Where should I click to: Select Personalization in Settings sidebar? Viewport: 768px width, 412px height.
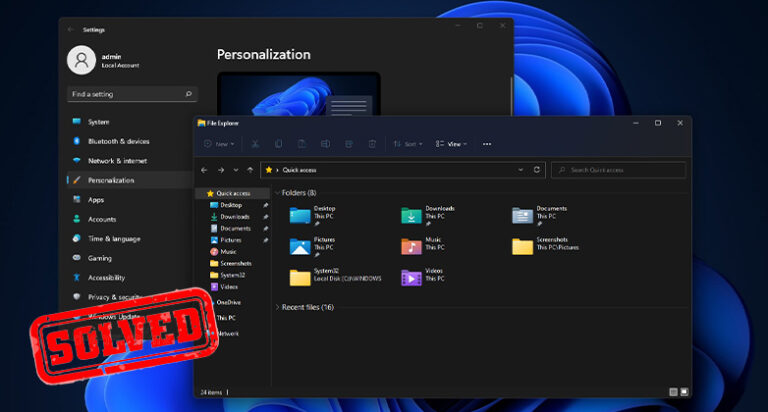click(x=129, y=180)
